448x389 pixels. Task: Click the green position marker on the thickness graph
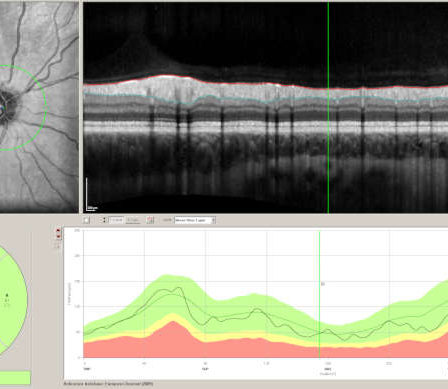(319, 295)
